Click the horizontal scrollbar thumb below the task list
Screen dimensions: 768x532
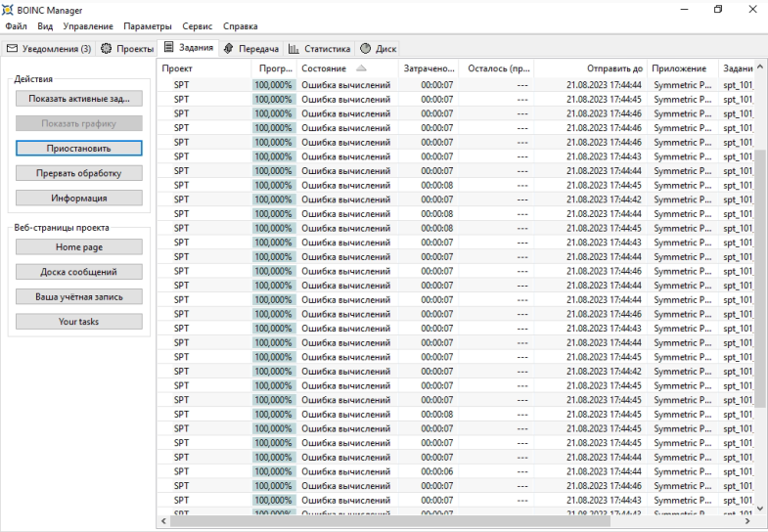(x=390, y=521)
